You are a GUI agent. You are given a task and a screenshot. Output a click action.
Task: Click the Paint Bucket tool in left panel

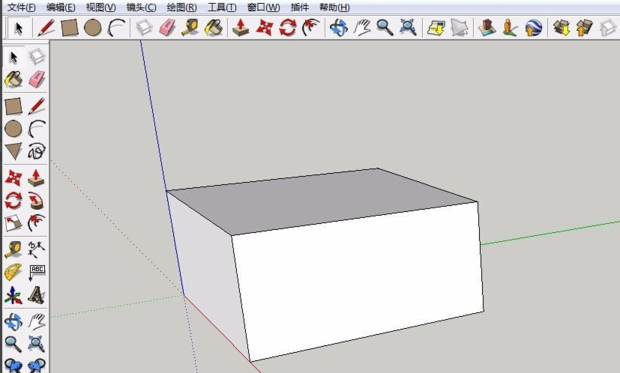[13, 80]
